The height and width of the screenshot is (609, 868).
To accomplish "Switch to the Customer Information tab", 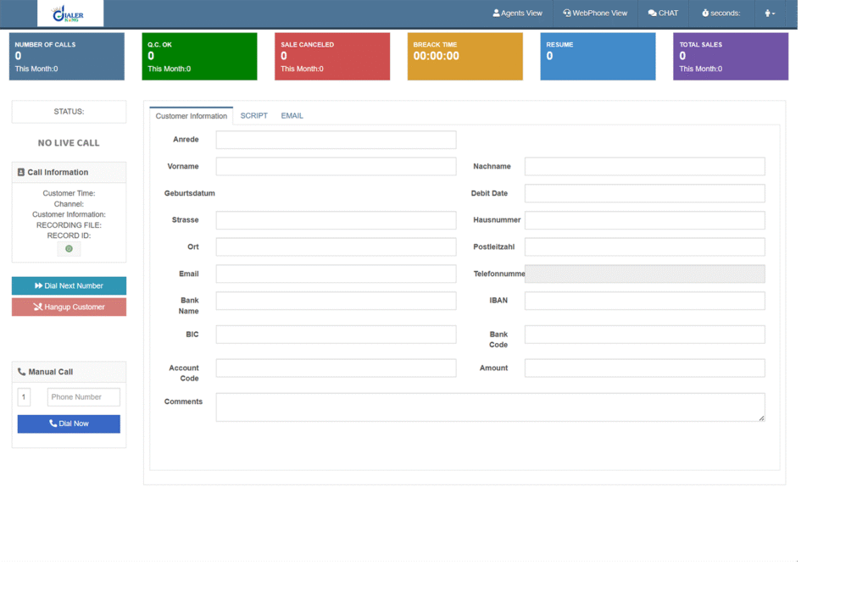I will [191, 115].
